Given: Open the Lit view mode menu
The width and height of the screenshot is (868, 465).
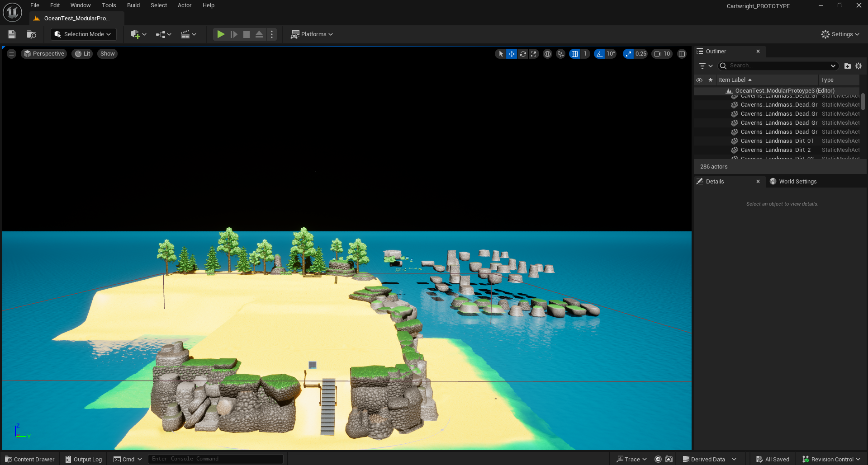Looking at the screenshot, I should click(82, 54).
